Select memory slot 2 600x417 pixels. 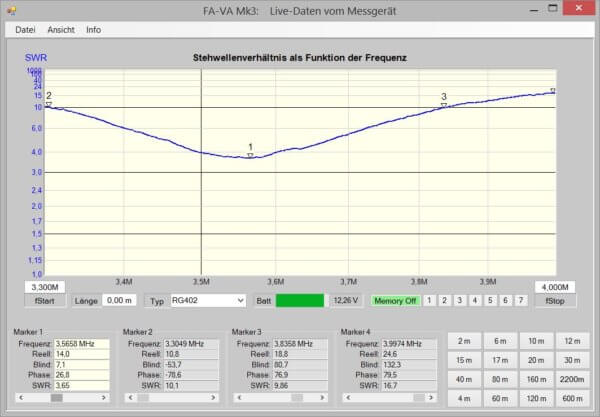click(x=445, y=301)
